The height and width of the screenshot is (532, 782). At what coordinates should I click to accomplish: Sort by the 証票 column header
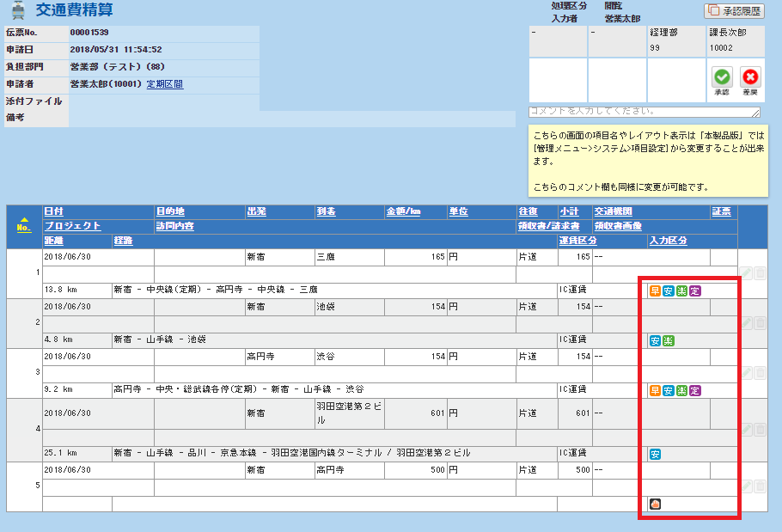pos(721,211)
